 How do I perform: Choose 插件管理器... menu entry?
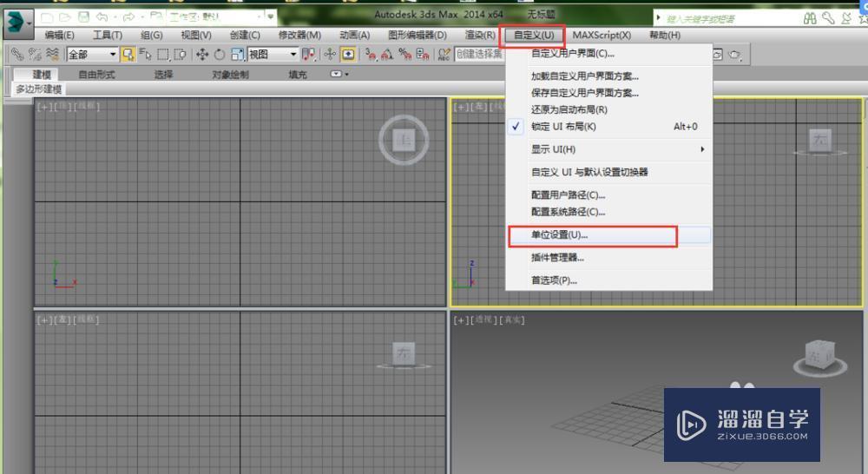[x=609, y=258]
